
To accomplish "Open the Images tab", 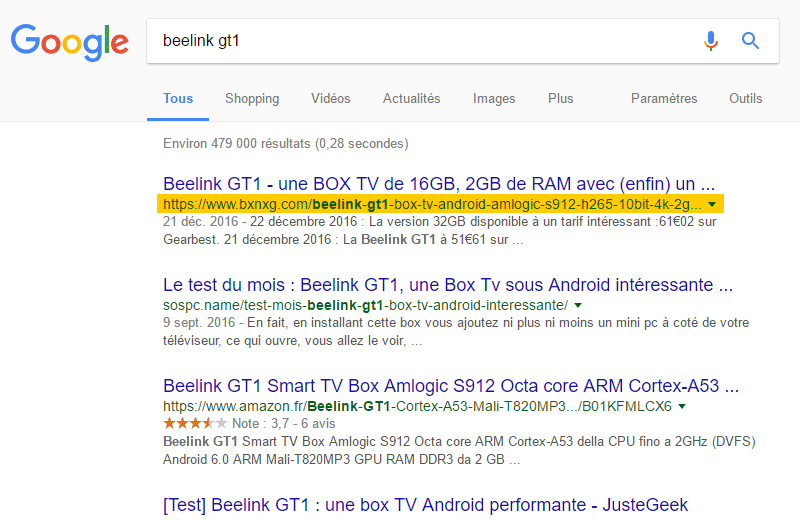I will click(494, 98).
